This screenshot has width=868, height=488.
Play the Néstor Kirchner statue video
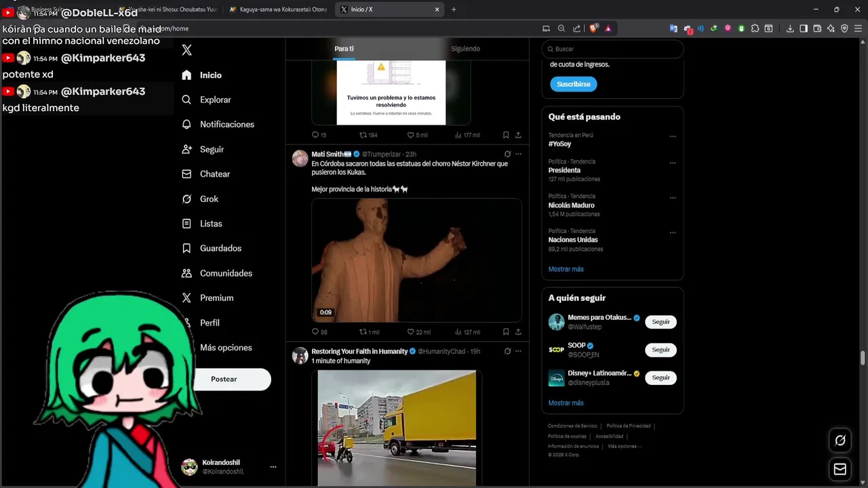416,260
